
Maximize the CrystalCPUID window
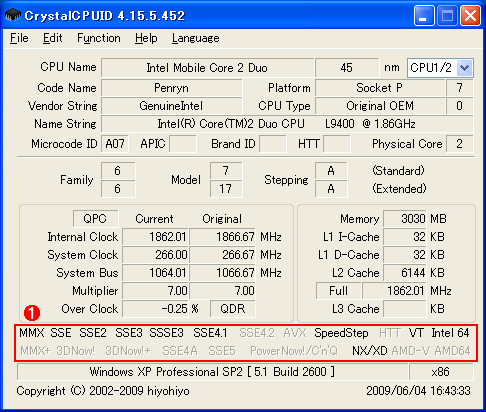pos(447,15)
